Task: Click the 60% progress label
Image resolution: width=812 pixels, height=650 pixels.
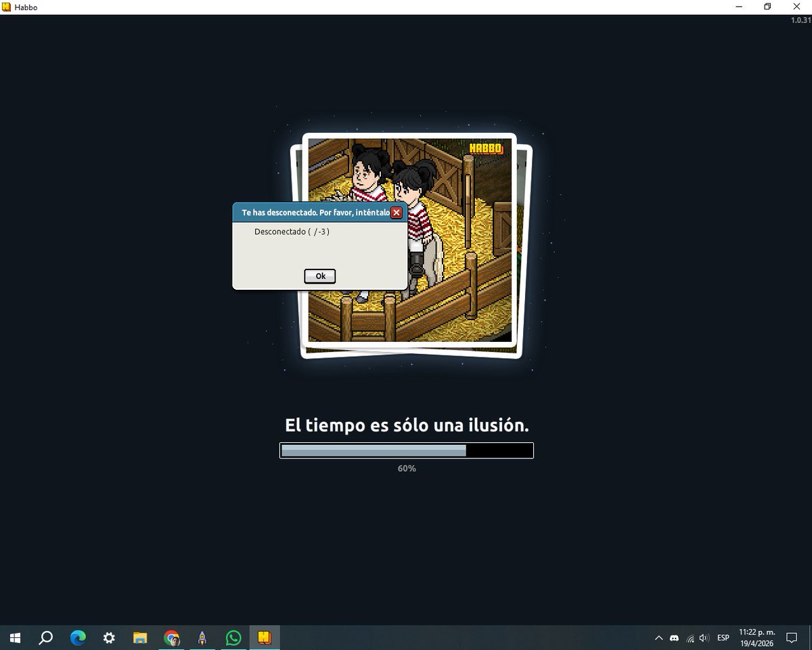Action: pos(407,469)
